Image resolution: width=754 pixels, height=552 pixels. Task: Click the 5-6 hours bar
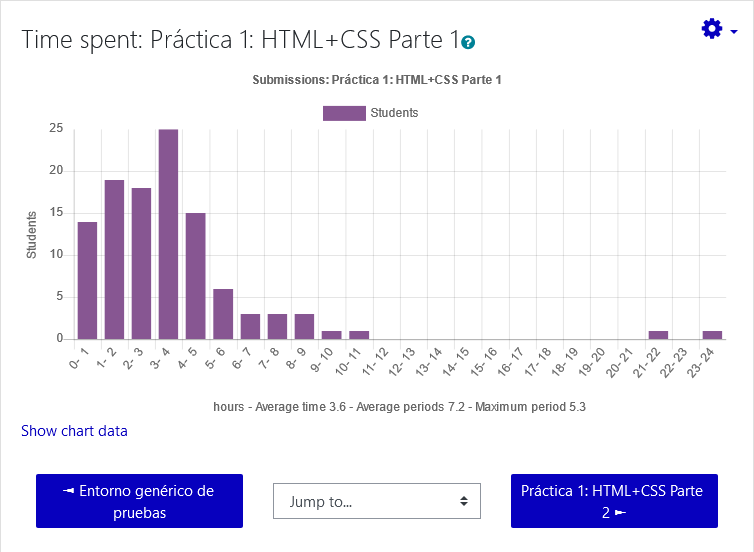(223, 314)
